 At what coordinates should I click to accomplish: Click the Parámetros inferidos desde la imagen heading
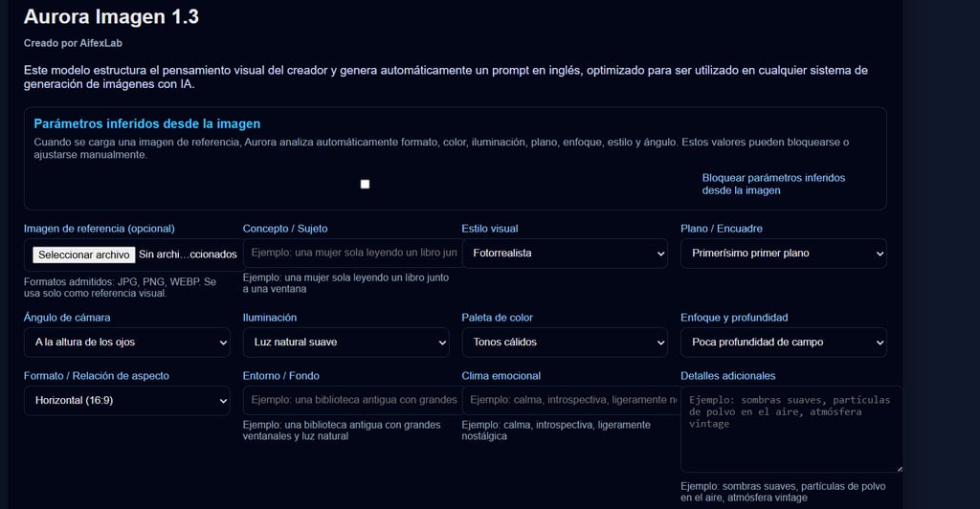[x=146, y=123]
